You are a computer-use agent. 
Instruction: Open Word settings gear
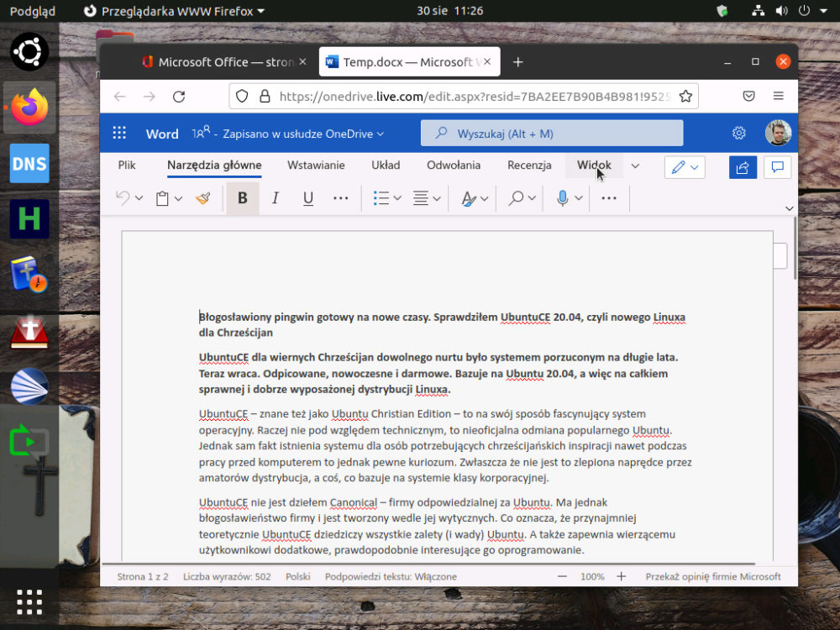(x=738, y=133)
